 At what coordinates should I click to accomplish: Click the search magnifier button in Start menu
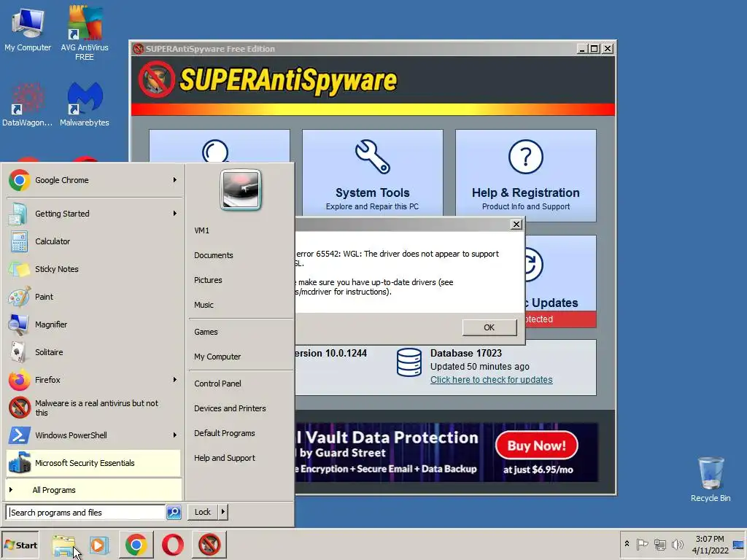click(174, 513)
